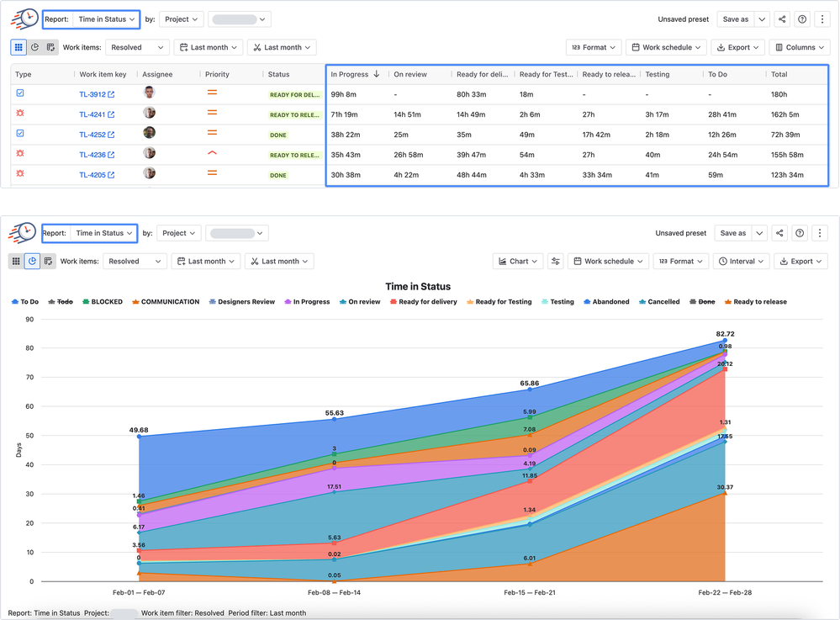Image resolution: width=840 pixels, height=620 pixels.
Task: Open help question icon in top report
Action: pyautogui.click(x=802, y=19)
